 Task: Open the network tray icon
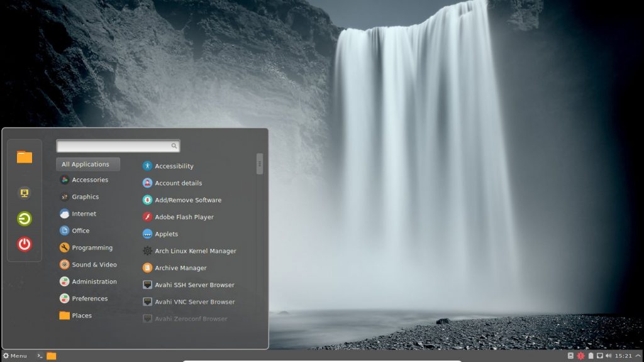tap(599, 356)
